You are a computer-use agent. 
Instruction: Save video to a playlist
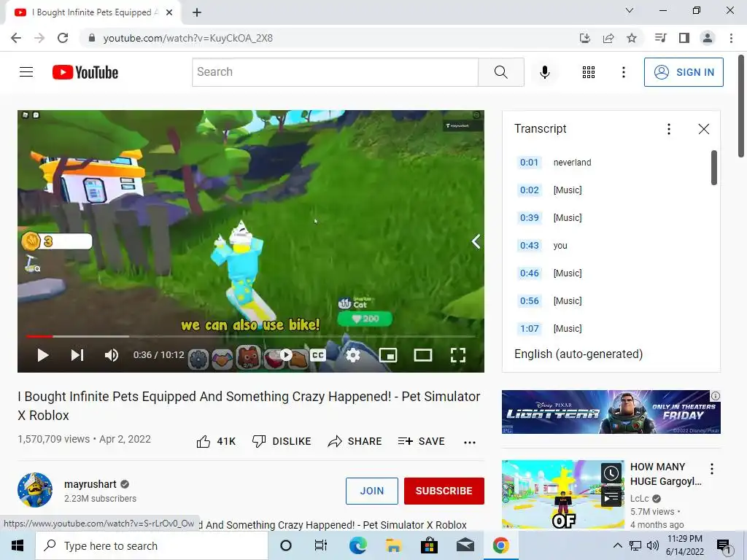[421, 441]
